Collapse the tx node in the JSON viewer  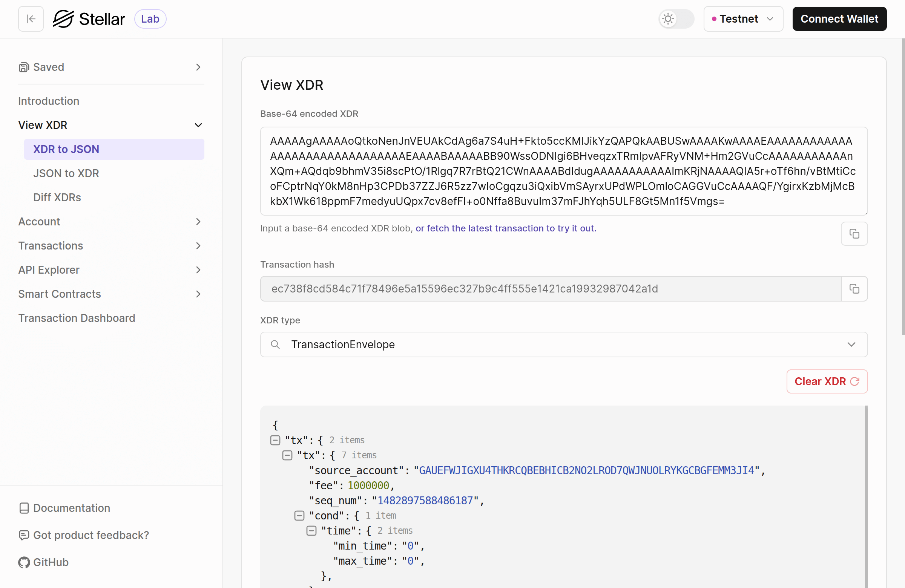tap(275, 440)
